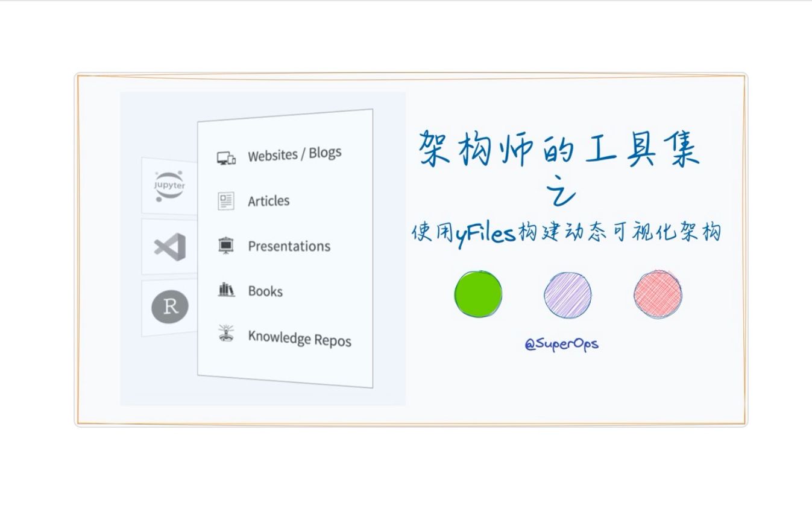Click the Presentations easel icon

(226, 246)
